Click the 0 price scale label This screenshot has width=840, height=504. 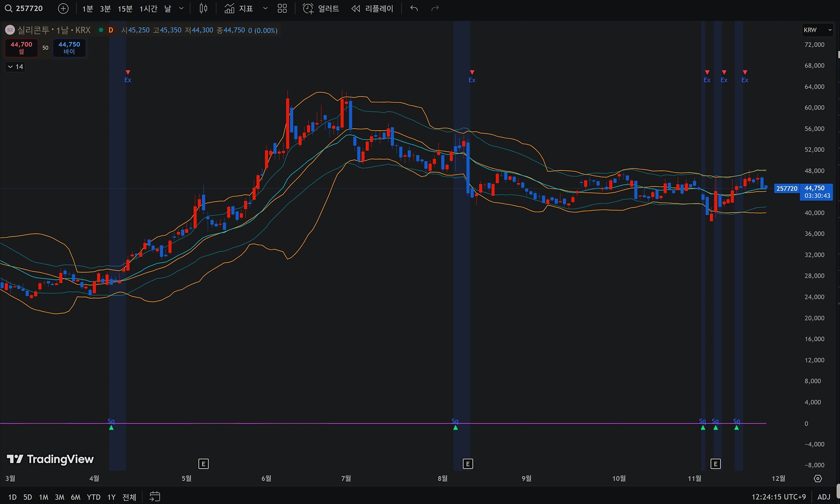(x=806, y=423)
